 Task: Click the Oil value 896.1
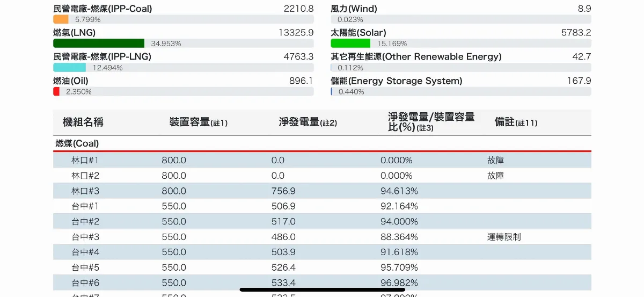[301, 81]
